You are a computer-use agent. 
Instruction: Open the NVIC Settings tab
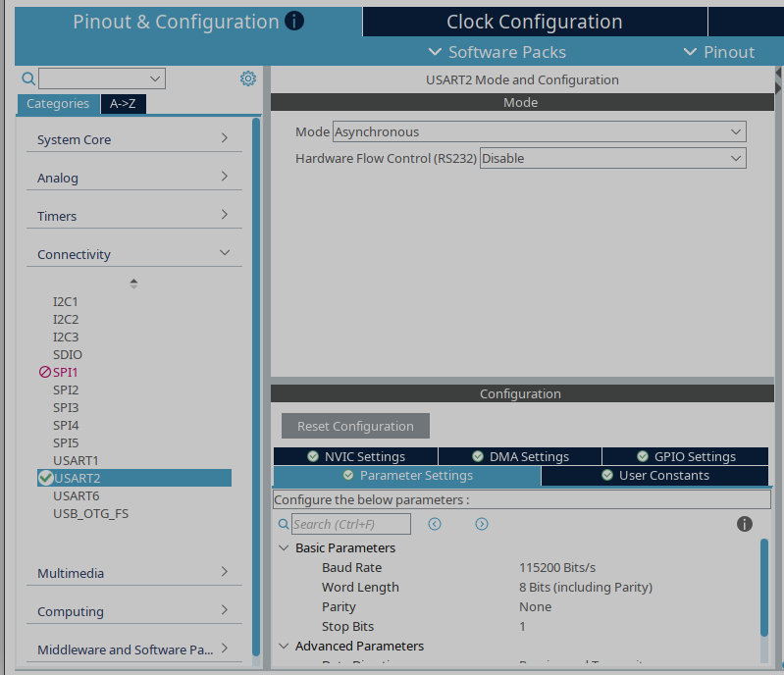point(356,456)
